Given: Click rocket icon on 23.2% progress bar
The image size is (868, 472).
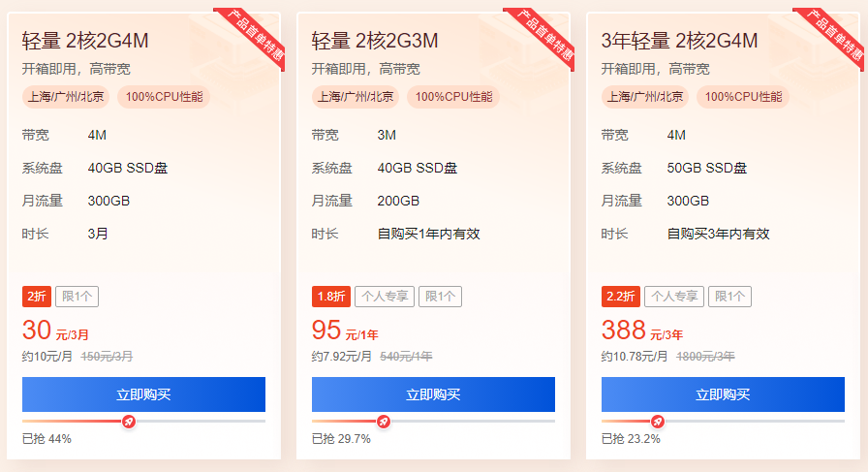Looking at the screenshot, I should pos(658,422).
